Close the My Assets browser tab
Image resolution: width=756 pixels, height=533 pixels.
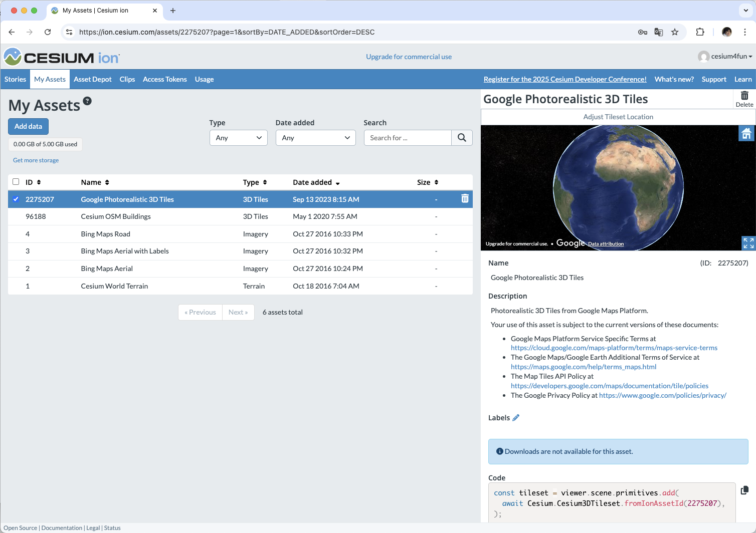(x=155, y=11)
